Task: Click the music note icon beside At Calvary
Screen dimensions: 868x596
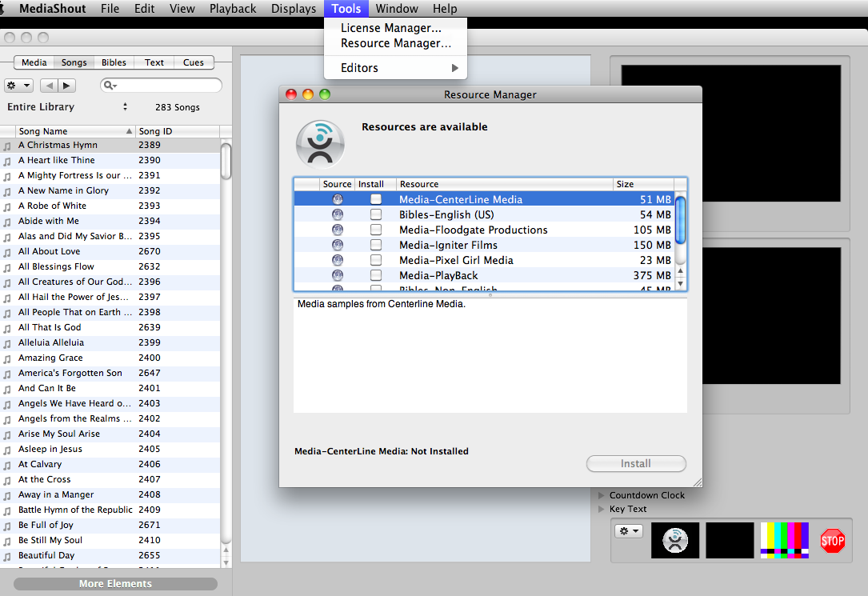Action: pos(7,465)
